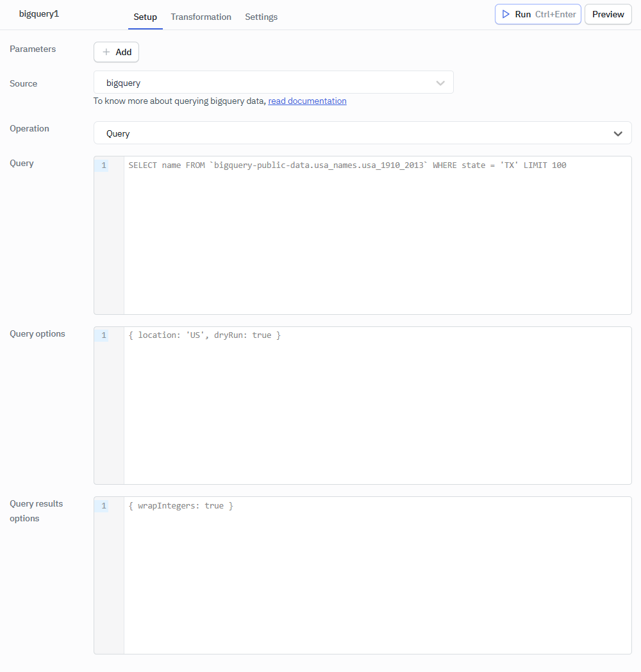Image resolution: width=641 pixels, height=672 pixels.
Task: Add a new parameter
Action: (116, 52)
